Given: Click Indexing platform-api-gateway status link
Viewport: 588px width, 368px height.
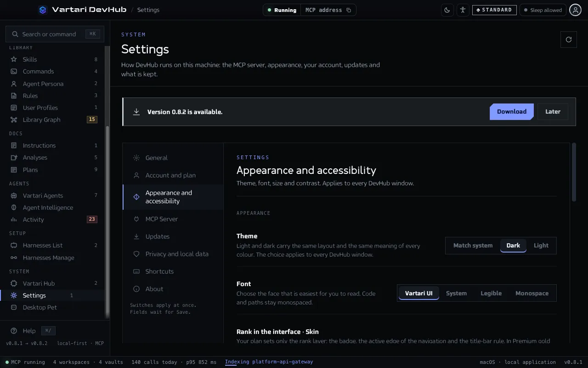Looking at the screenshot, I should 269,362.
